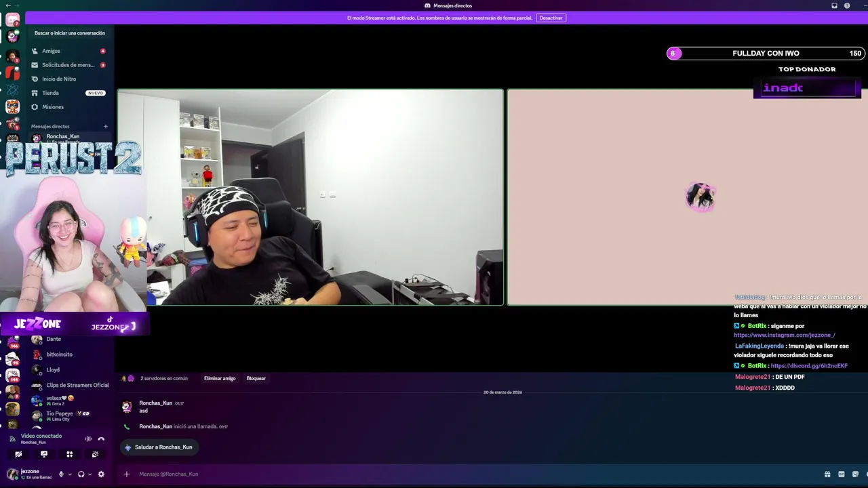Screen dimensions: 868x488
Task: Click Buscar o iniciar una conversación box
Action: (70, 33)
